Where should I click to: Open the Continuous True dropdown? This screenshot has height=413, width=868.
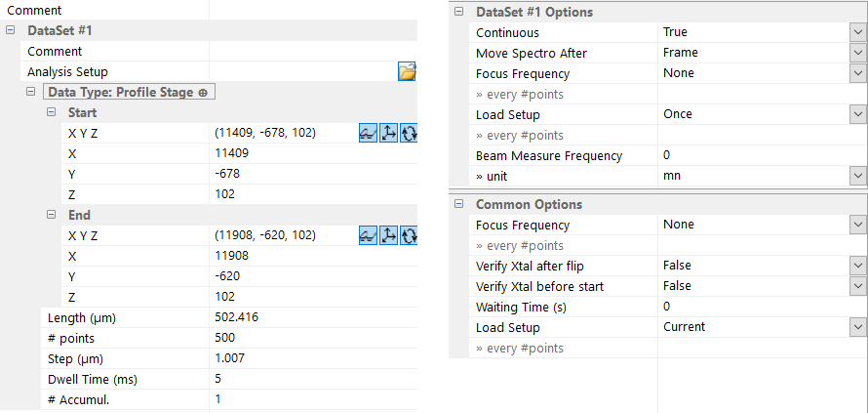[857, 33]
